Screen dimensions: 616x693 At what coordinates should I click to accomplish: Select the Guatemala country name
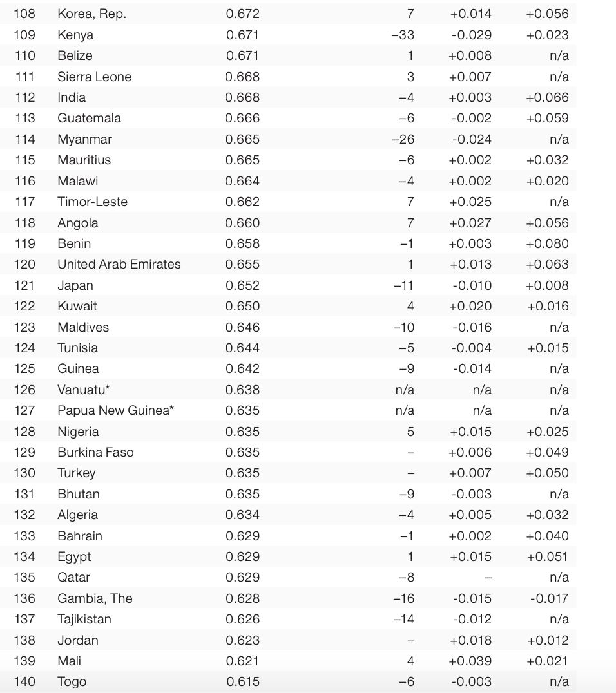point(89,118)
